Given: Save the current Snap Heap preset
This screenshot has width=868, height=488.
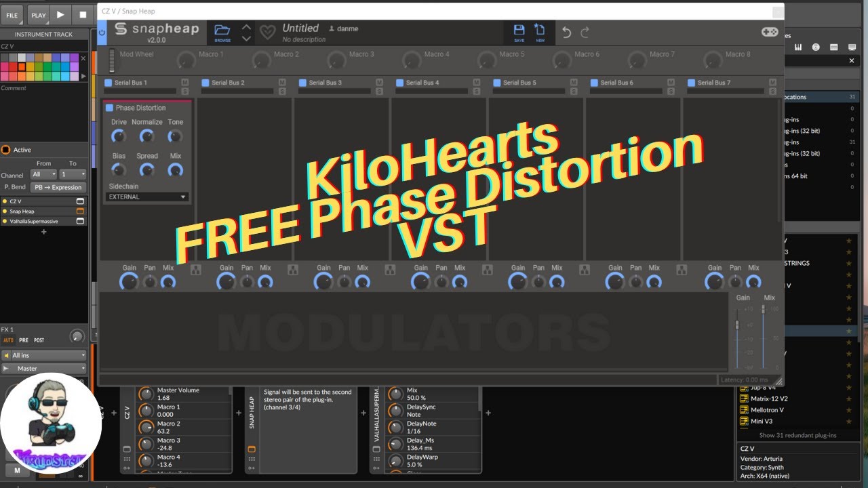Looking at the screenshot, I should coord(519,32).
